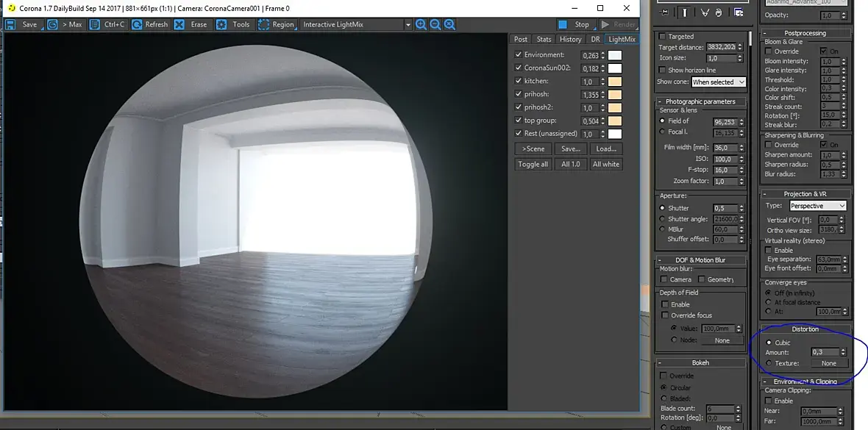
Task: Click the zoom in magnifier icon
Action: (421, 24)
